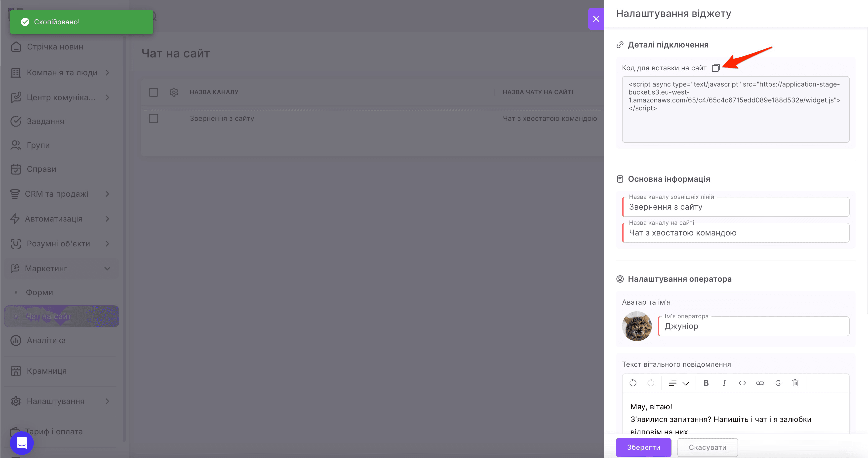This screenshot has width=868, height=458.
Task: Apply strikethrough in greeting editor
Action: click(x=778, y=383)
